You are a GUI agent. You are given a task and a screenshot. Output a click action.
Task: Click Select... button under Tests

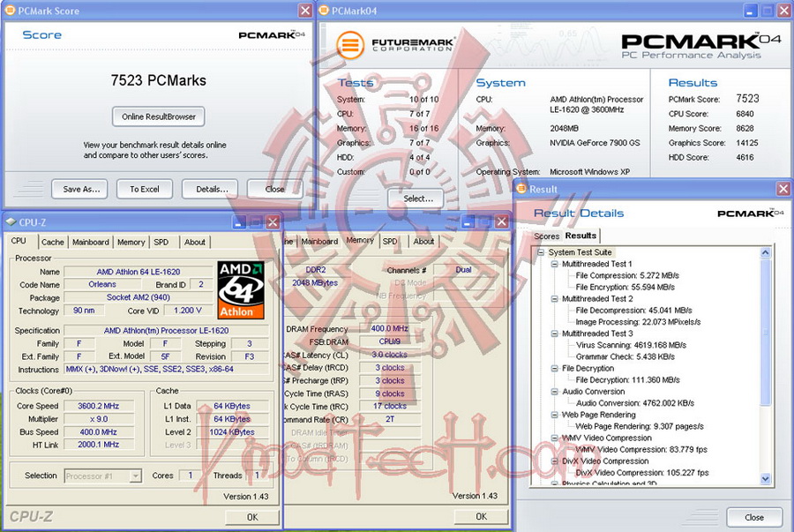[x=416, y=199]
